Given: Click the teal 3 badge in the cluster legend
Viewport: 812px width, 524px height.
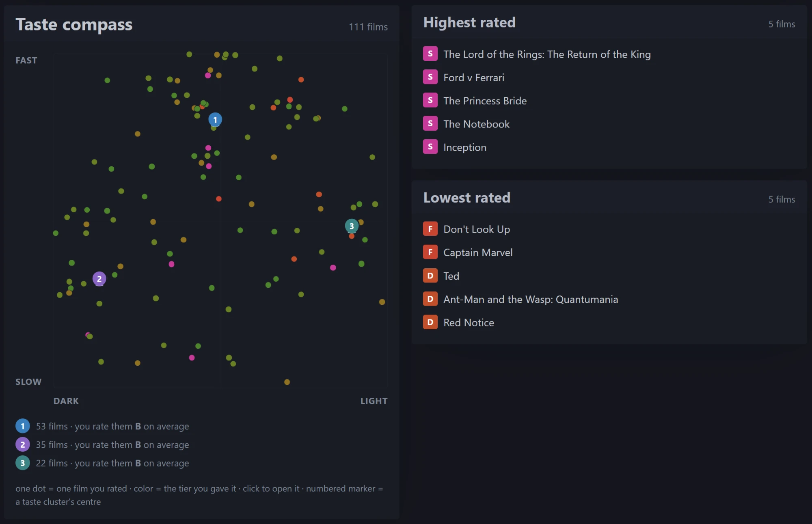Looking at the screenshot, I should pyautogui.click(x=23, y=463).
